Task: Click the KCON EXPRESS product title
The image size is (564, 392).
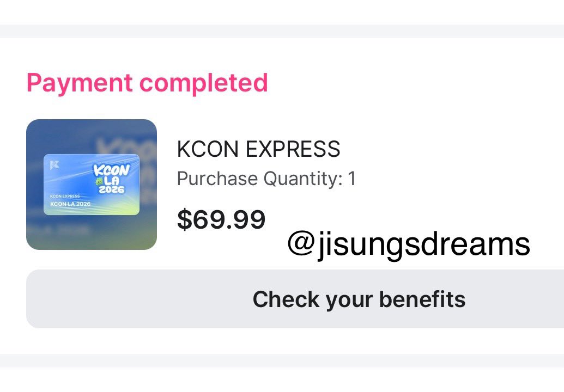Action: [x=258, y=149]
